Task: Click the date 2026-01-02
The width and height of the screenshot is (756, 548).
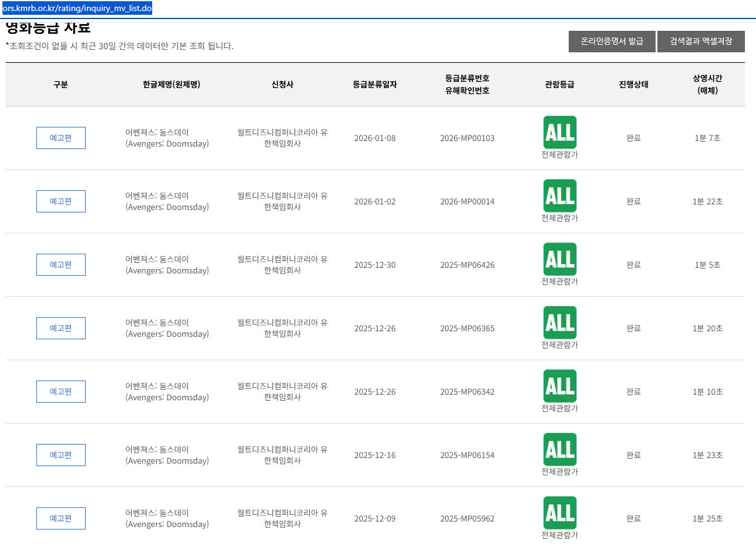Action: (375, 201)
